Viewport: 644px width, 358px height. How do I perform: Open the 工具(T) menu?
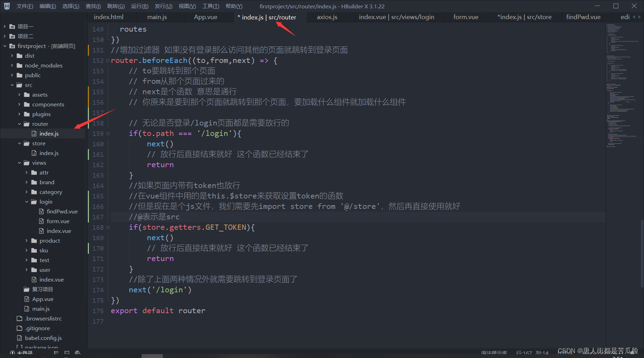(x=211, y=6)
